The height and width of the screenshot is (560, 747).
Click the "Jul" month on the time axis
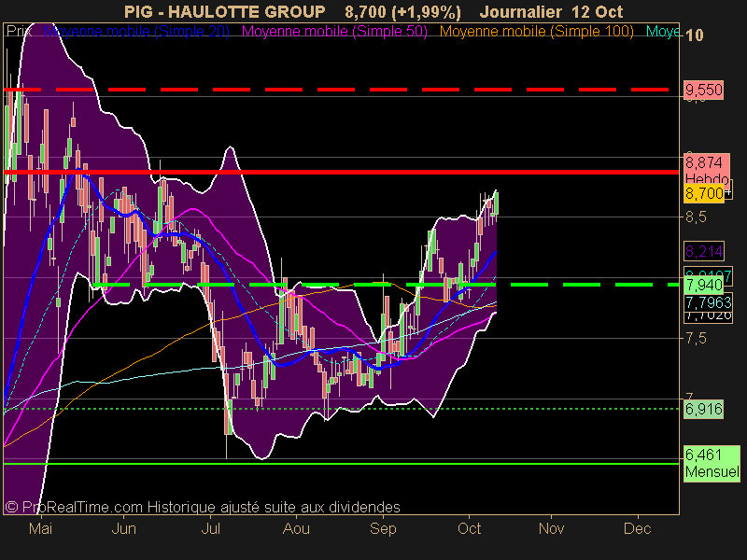point(211,528)
